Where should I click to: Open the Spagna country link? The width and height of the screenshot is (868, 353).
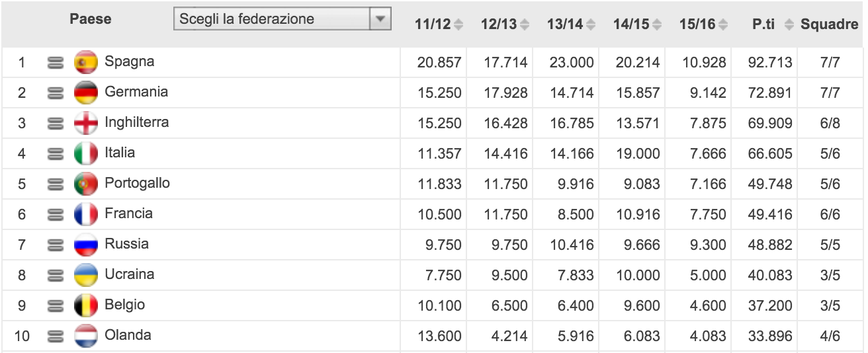click(130, 62)
